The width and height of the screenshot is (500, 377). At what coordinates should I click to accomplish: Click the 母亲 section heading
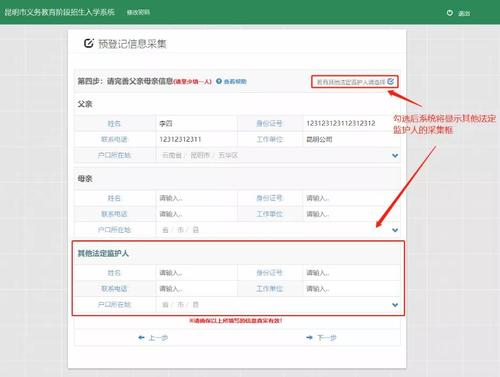tap(85, 179)
